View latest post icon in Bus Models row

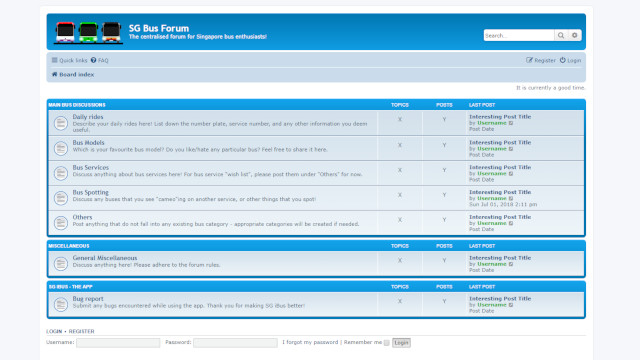pos(511,149)
